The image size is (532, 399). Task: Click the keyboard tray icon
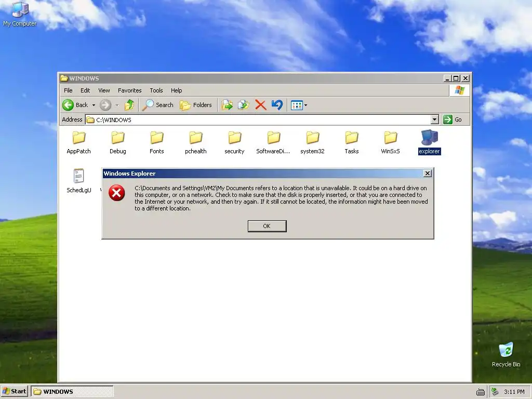tap(481, 392)
